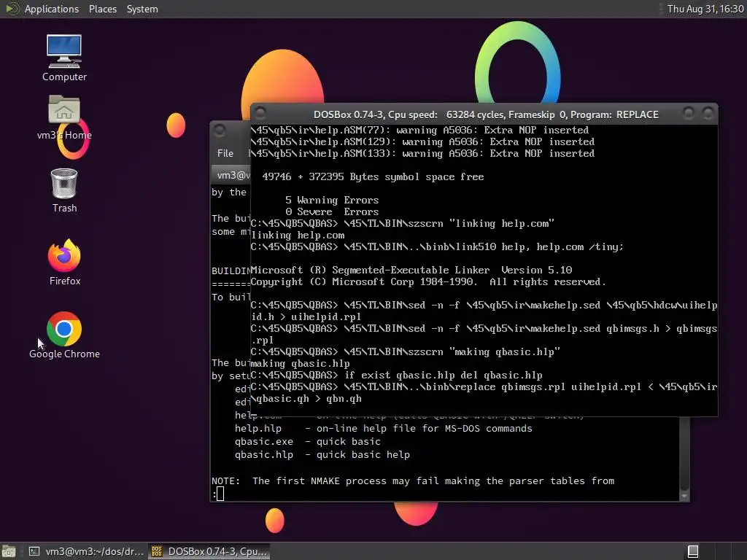Click the NOTE line about NMAKE process

point(413,481)
